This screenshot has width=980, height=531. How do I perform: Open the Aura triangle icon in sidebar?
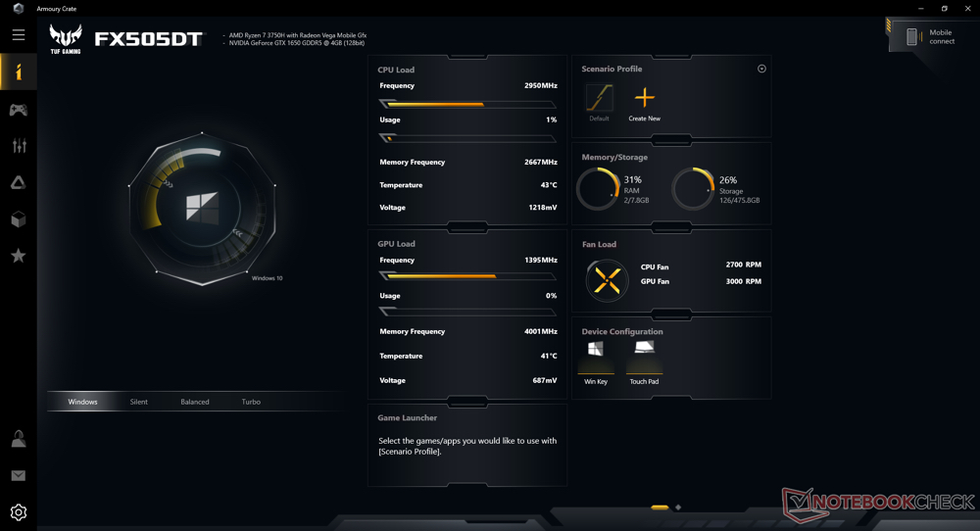tap(18, 182)
